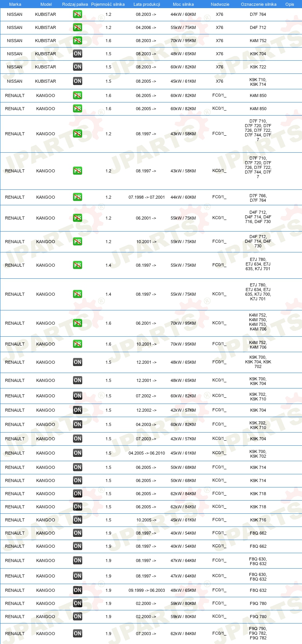Click the ON diesel icon in Nissan Kubistar 45kW / 61KM row
Viewport: 302px width, 644px height.
pyautogui.click(x=77, y=81)
